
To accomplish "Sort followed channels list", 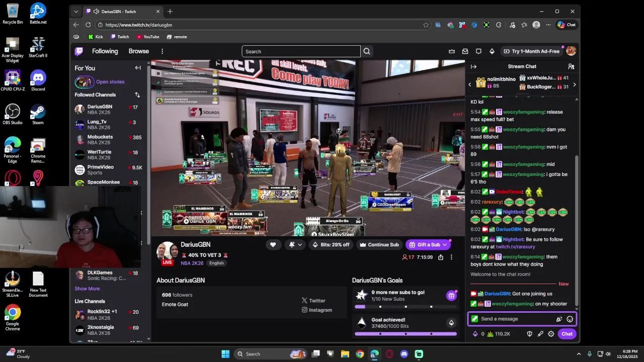I will point(137,95).
